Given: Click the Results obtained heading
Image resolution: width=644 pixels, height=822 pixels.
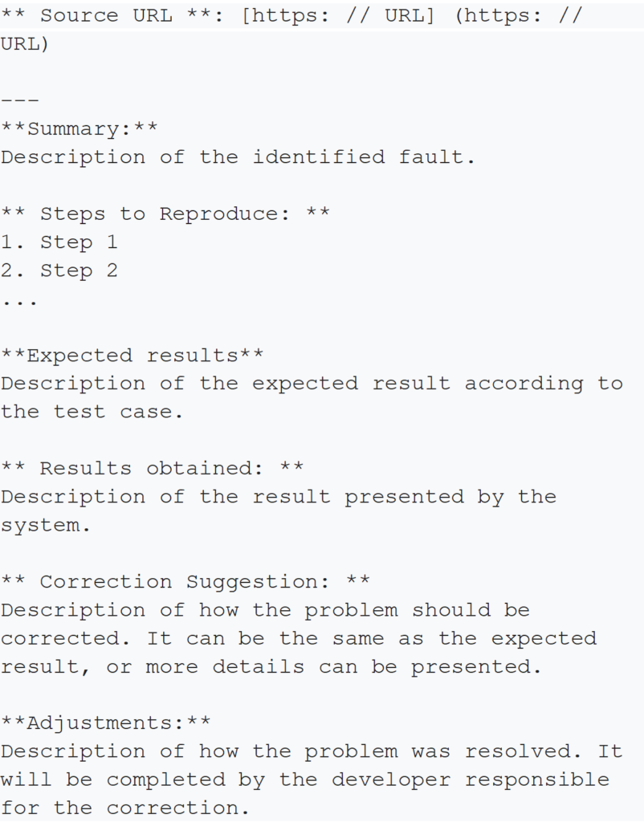Looking at the screenshot, I should click(x=152, y=469).
